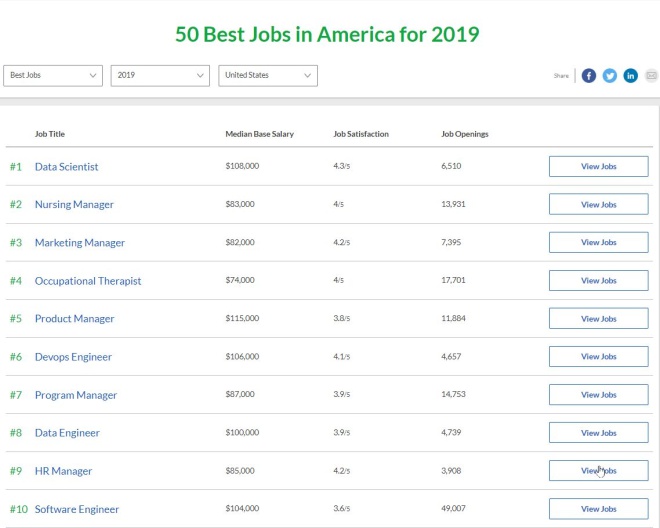Open the United States country dropdown
The height and width of the screenshot is (528, 660).
[267, 76]
